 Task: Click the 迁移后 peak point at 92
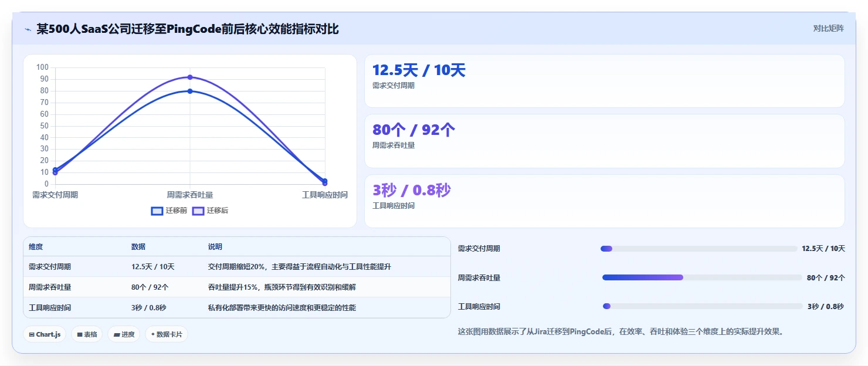click(190, 77)
